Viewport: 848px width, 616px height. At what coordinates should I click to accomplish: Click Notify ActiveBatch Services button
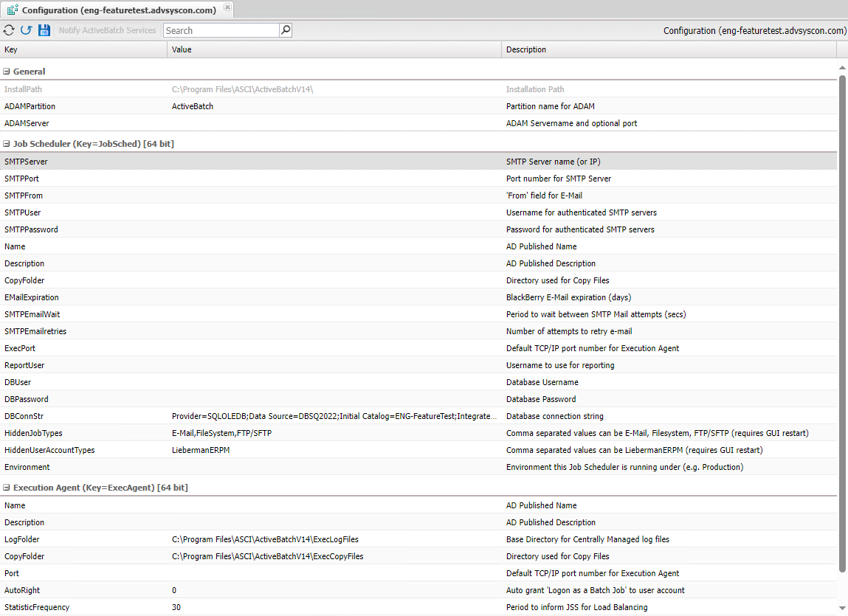coord(108,30)
